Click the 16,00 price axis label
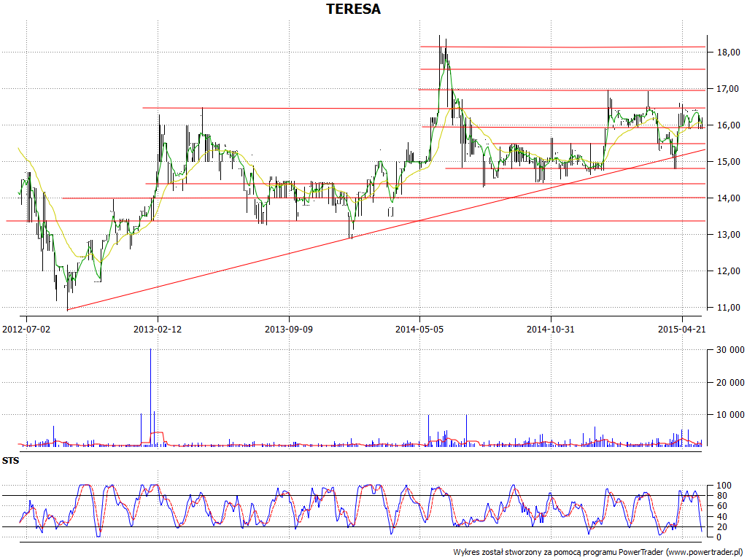This screenshot has height=560, width=747. click(729, 125)
